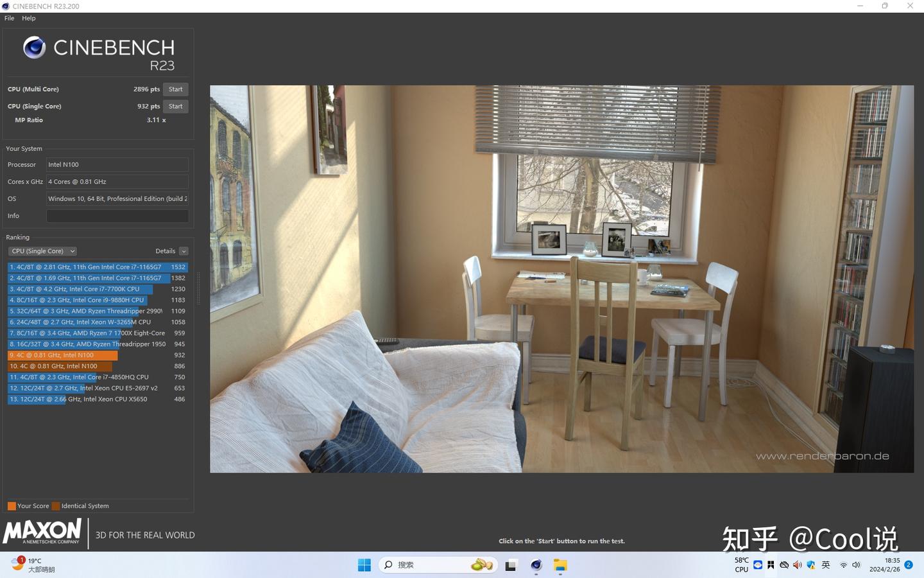Click the orange Your Score legend swatch

click(12, 506)
